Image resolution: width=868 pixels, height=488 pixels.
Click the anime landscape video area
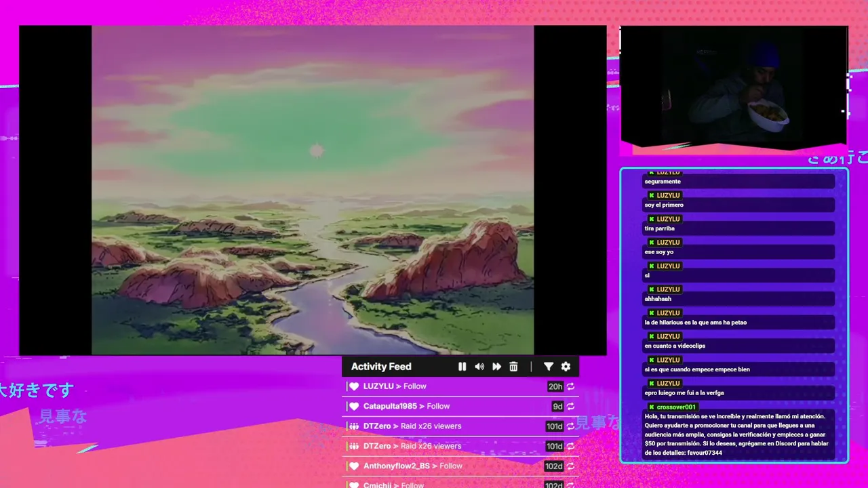pyautogui.click(x=313, y=190)
